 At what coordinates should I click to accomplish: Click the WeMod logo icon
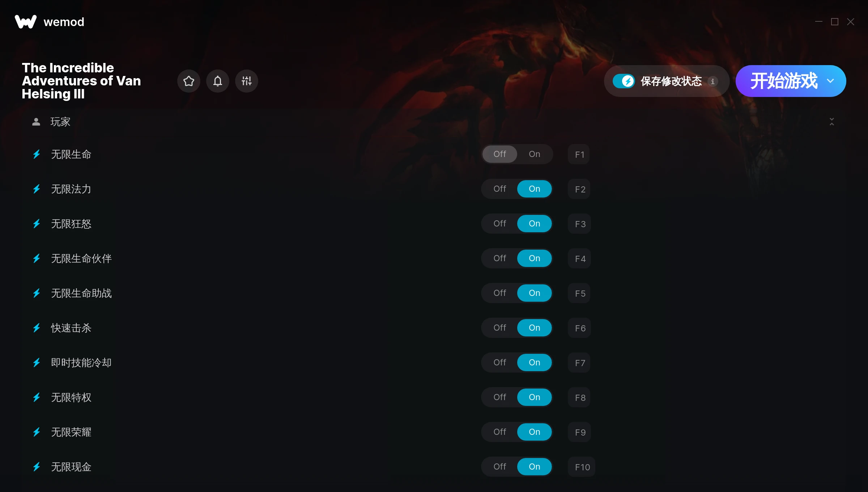[26, 22]
